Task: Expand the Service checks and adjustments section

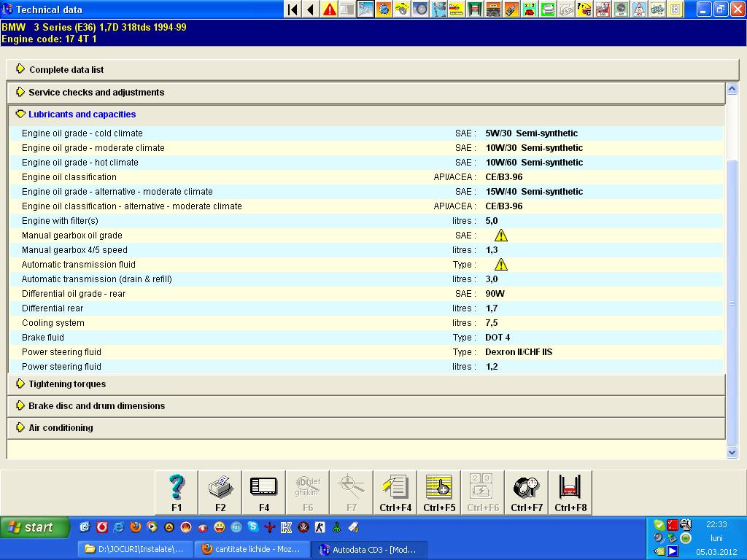Action: click(x=366, y=93)
